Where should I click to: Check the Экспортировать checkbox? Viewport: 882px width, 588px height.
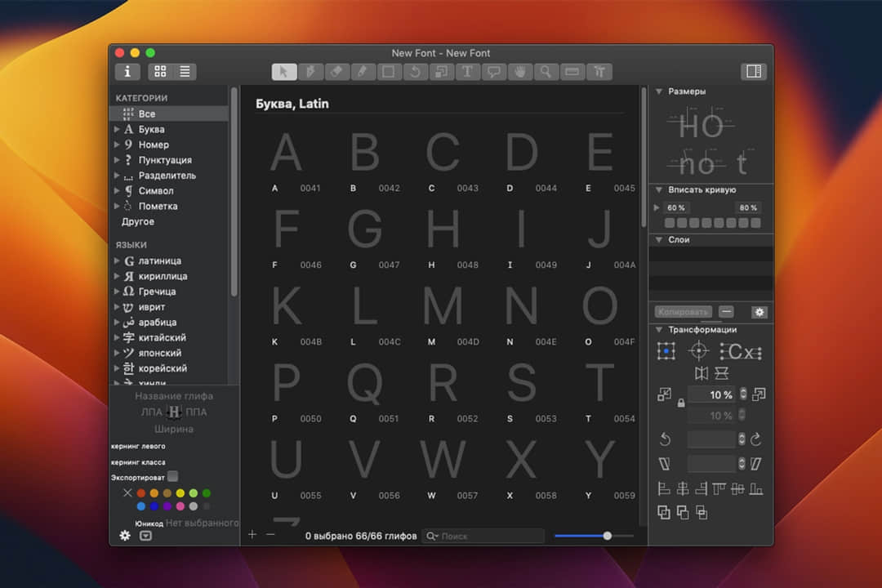pos(172,477)
